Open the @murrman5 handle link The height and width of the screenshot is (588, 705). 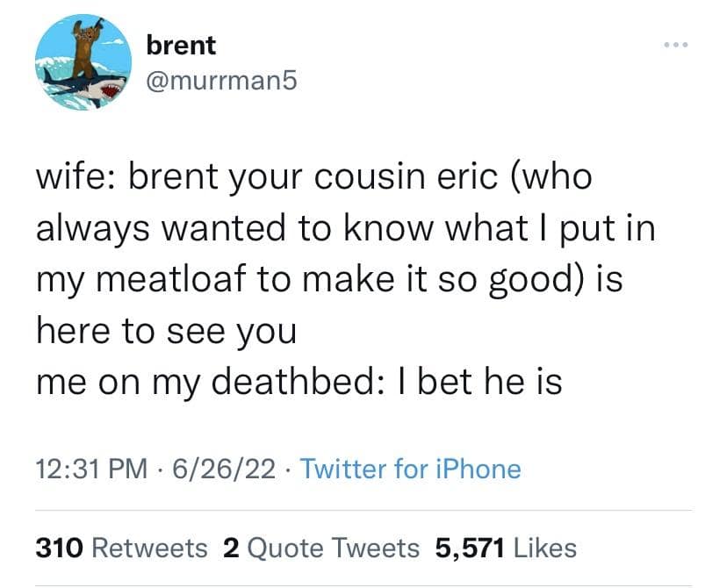point(221,81)
